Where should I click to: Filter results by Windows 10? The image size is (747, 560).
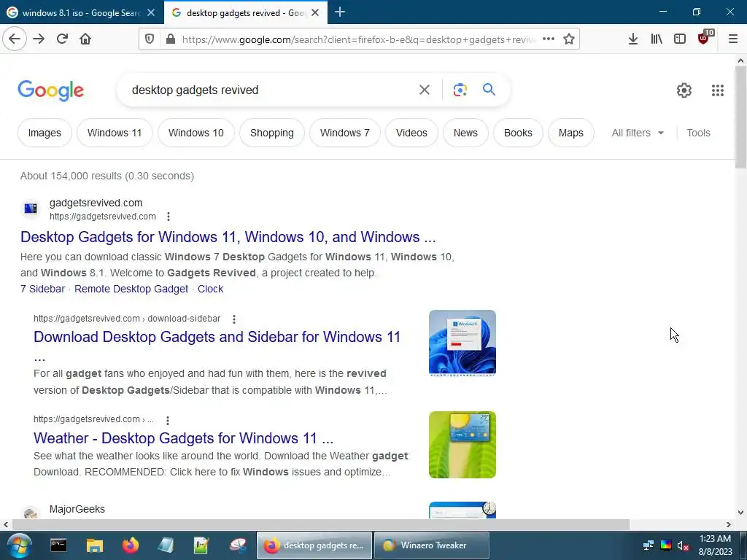pyautogui.click(x=196, y=133)
